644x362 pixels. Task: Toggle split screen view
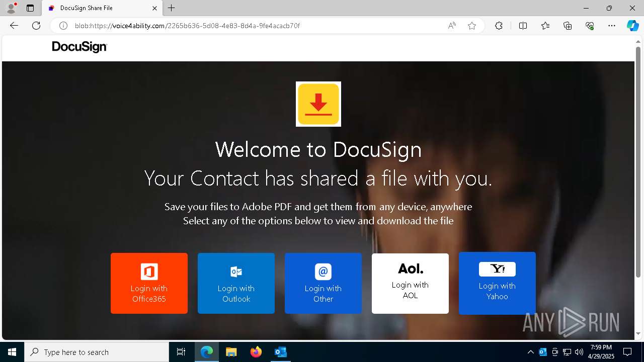pos(523,26)
